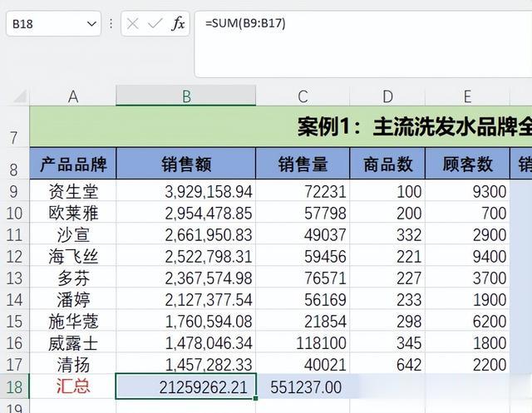532x413 pixels.
Task: Click the cell 2,522,798.31
Action: click(x=186, y=255)
